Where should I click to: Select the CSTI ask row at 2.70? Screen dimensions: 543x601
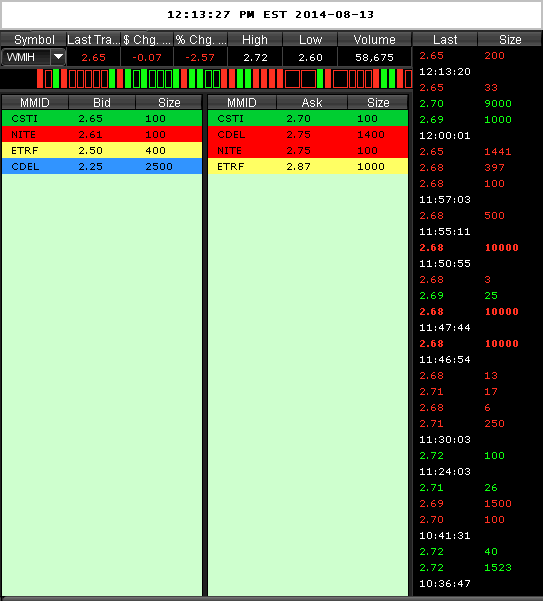click(308, 118)
